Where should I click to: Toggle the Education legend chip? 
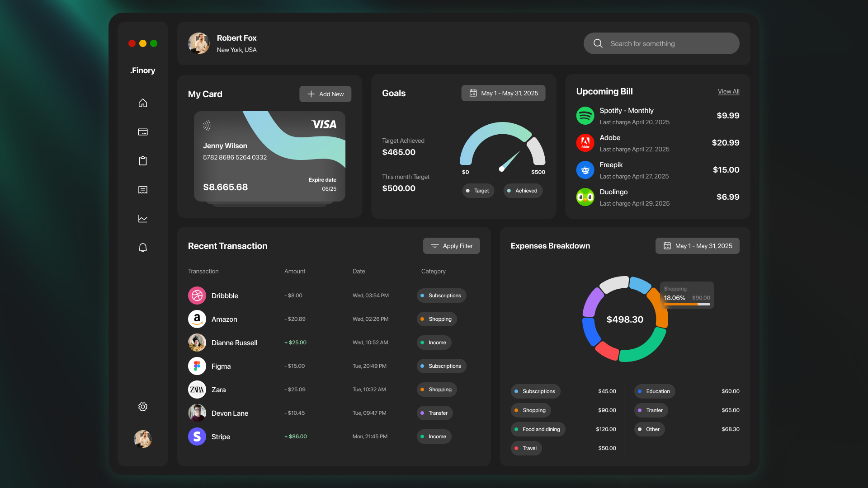[655, 391]
